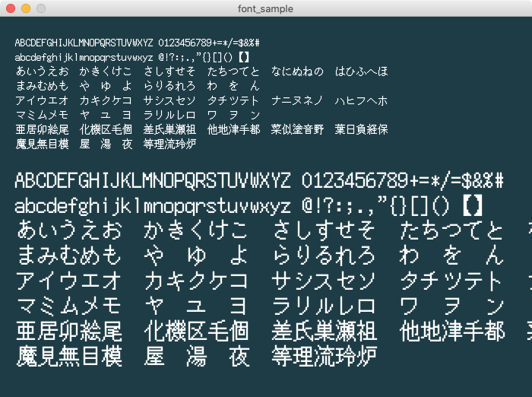Click the font_sample window title
The height and width of the screenshot is (397, 532).
pos(266,8)
